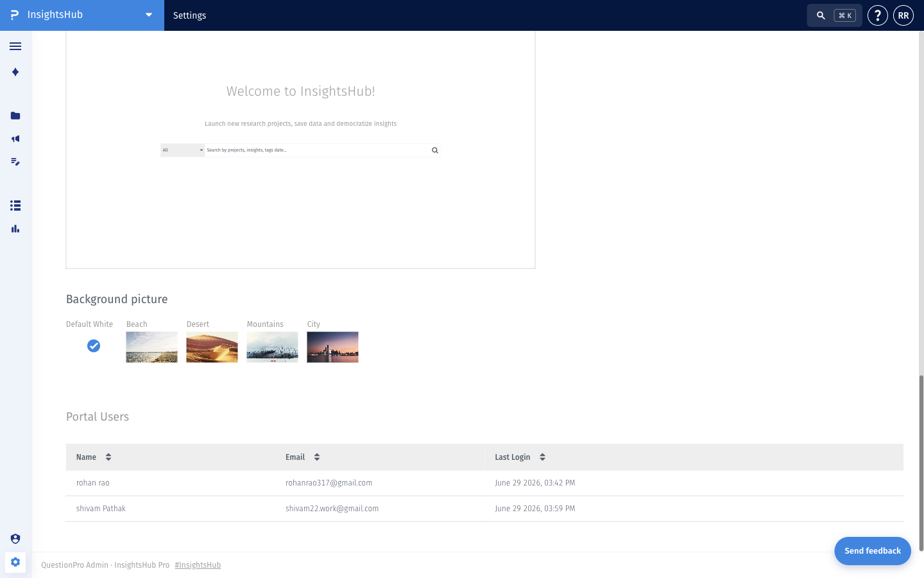
Task: Click email rohanrao317@gmail.com
Action: click(x=329, y=483)
